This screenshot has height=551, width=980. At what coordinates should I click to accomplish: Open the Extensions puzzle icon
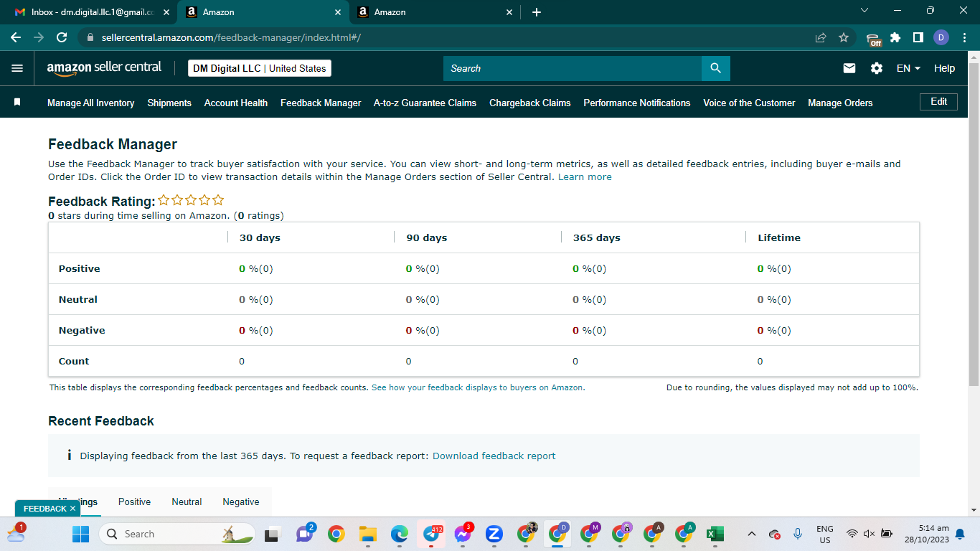click(895, 37)
